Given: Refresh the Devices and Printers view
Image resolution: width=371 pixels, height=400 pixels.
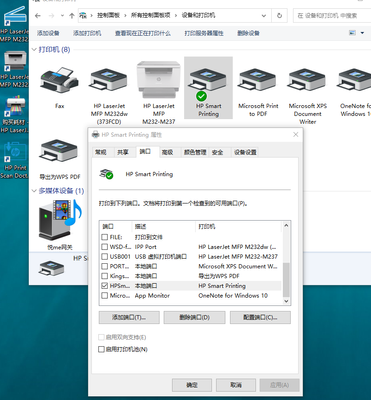Looking at the screenshot, I should point(279,16).
